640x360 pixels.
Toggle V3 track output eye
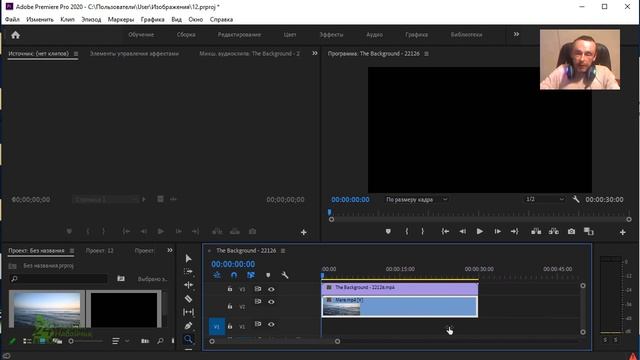271,289
